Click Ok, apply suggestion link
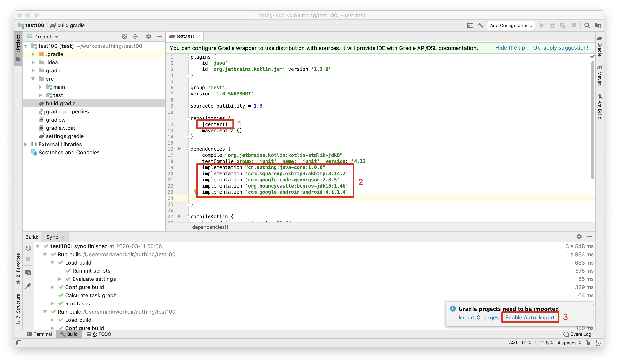Image resolution: width=618 pixels, height=364 pixels. [561, 47]
